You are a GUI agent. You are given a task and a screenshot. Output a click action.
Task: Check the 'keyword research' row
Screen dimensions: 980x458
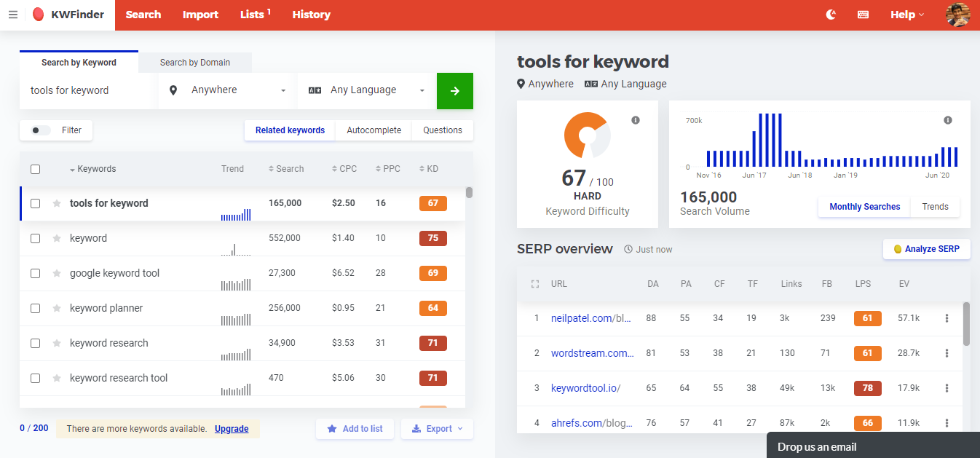35,343
